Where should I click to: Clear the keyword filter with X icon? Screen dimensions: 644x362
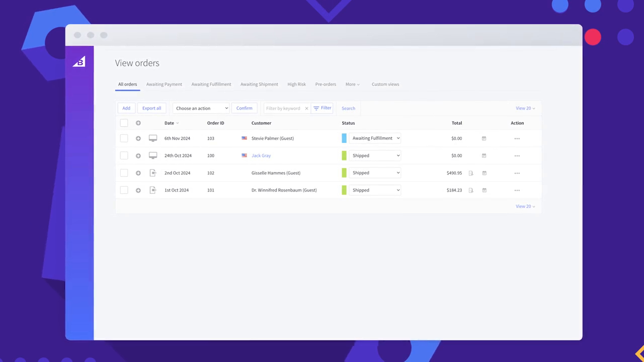tap(306, 109)
